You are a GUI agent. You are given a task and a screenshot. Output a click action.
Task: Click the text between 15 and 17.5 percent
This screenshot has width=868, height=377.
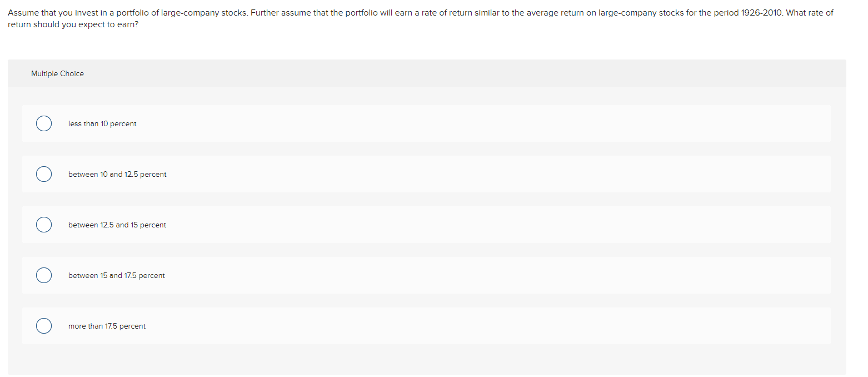coord(116,275)
